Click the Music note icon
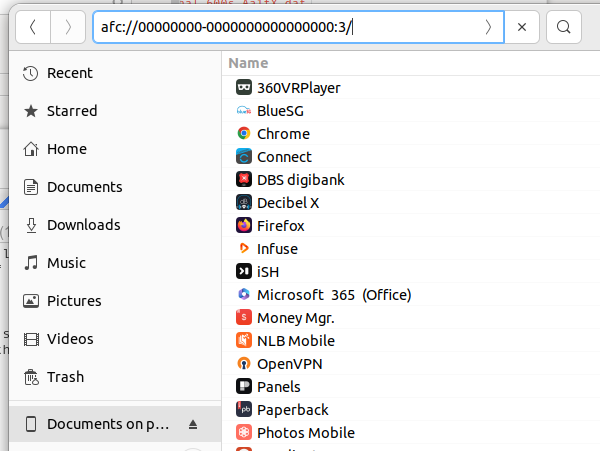The image size is (600, 451). pyautogui.click(x=31, y=263)
